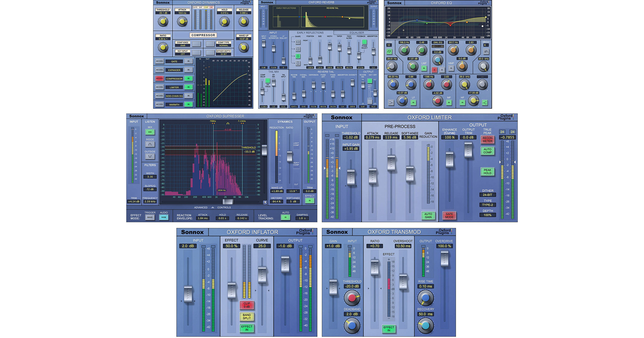Enable the LF low-cut filter icon in Oxford EQ

point(389,52)
